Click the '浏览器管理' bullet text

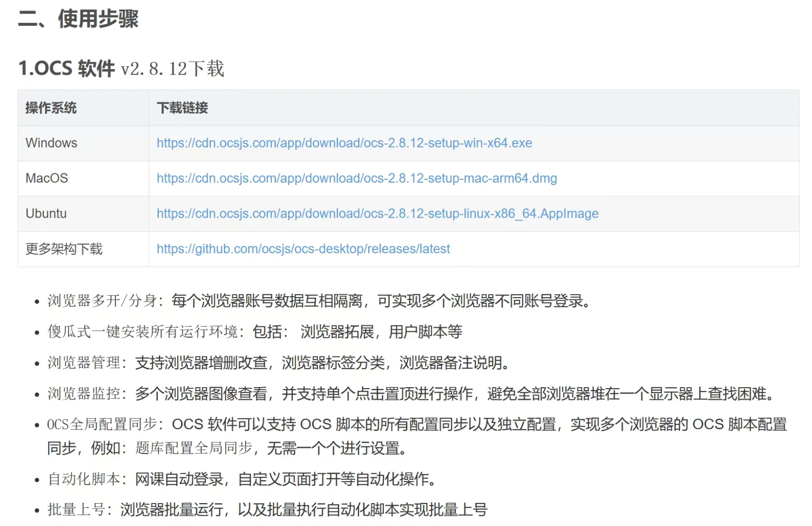coord(84,363)
